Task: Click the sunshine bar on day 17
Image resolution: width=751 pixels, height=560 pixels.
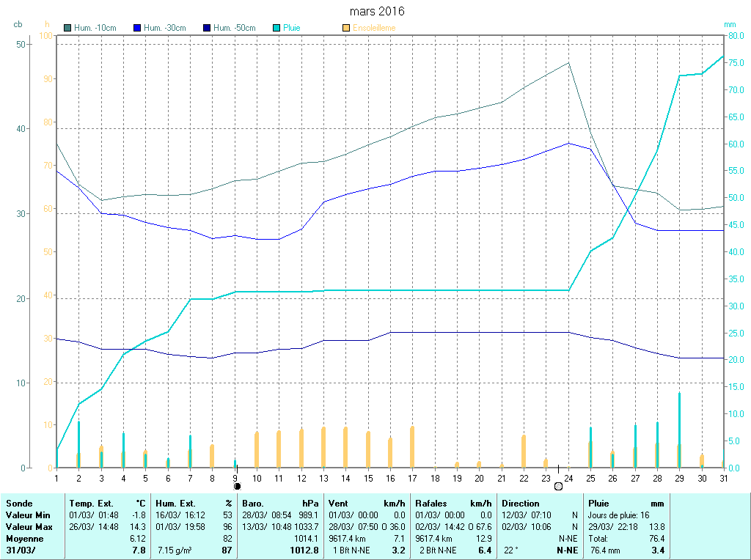Action: coord(412,446)
